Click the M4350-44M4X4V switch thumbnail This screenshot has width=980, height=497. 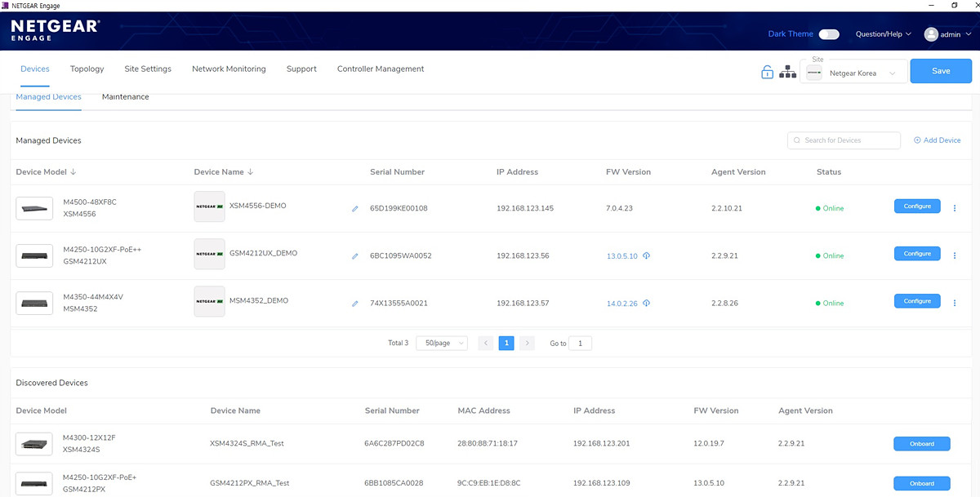[34, 303]
